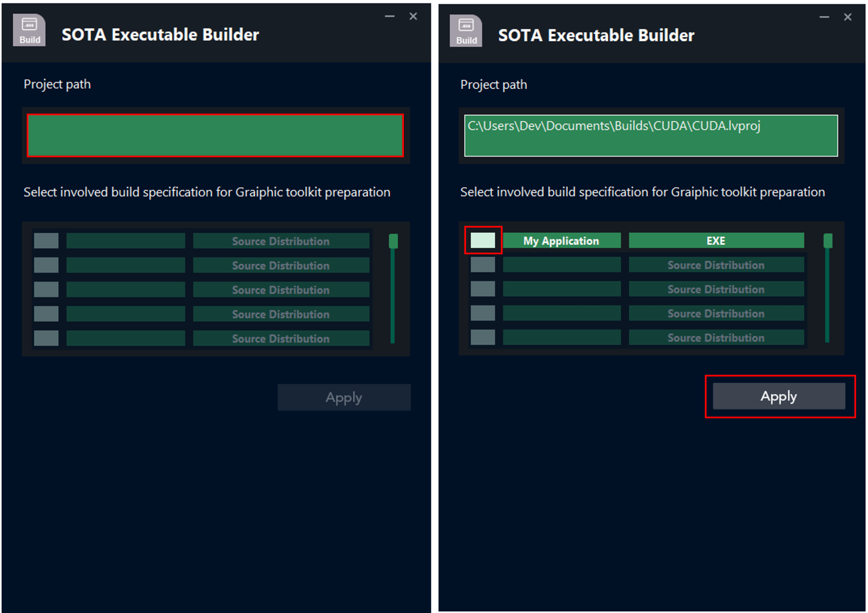Image resolution: width=868 pixels, height=613 pixels.
Task: Select the My Application name cell
Action: (561, 241)
